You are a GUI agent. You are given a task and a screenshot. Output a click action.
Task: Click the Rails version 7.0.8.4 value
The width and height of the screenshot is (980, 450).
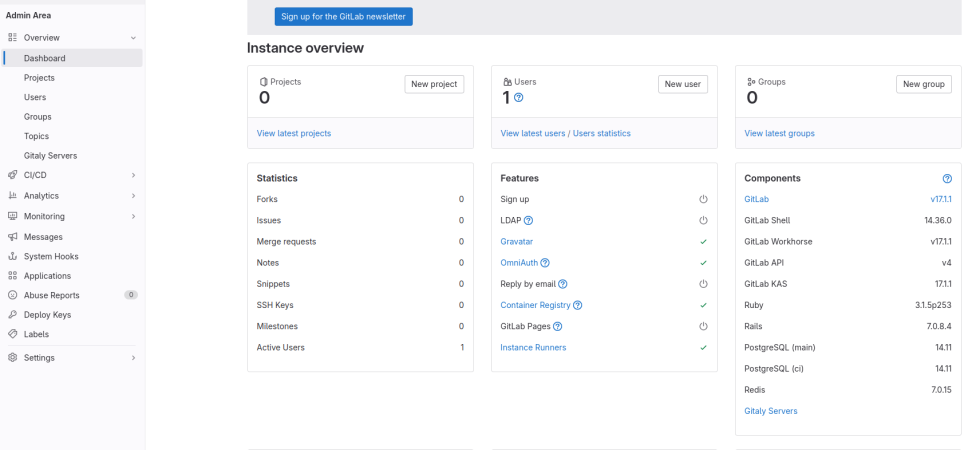click(x=940, y=326)
